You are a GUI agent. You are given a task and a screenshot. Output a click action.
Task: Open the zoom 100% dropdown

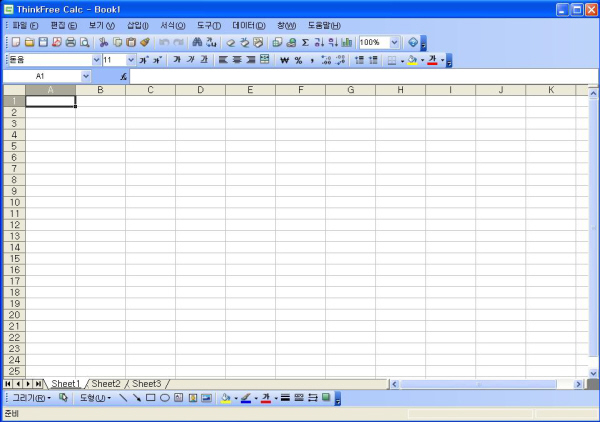click(x=395, y=42)
